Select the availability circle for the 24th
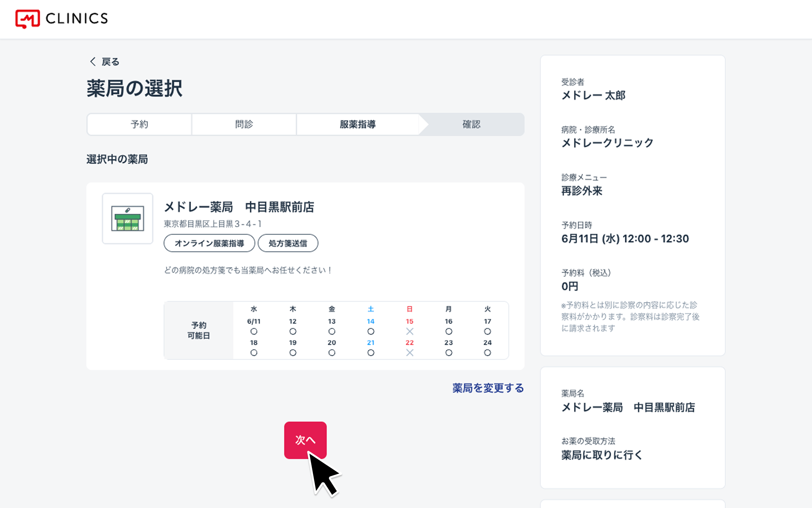 [487, 353]
